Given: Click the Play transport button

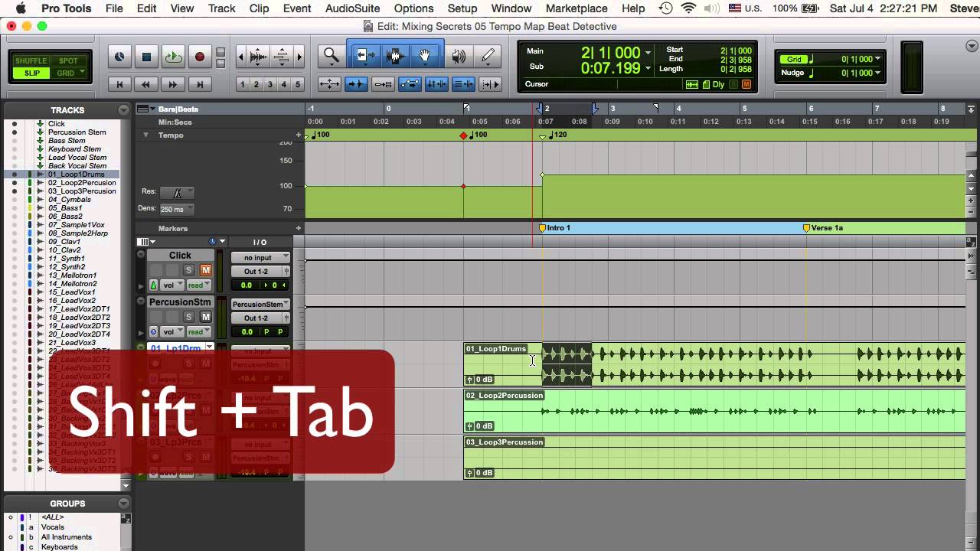Looking at the screenshot, I should point(173,57).
